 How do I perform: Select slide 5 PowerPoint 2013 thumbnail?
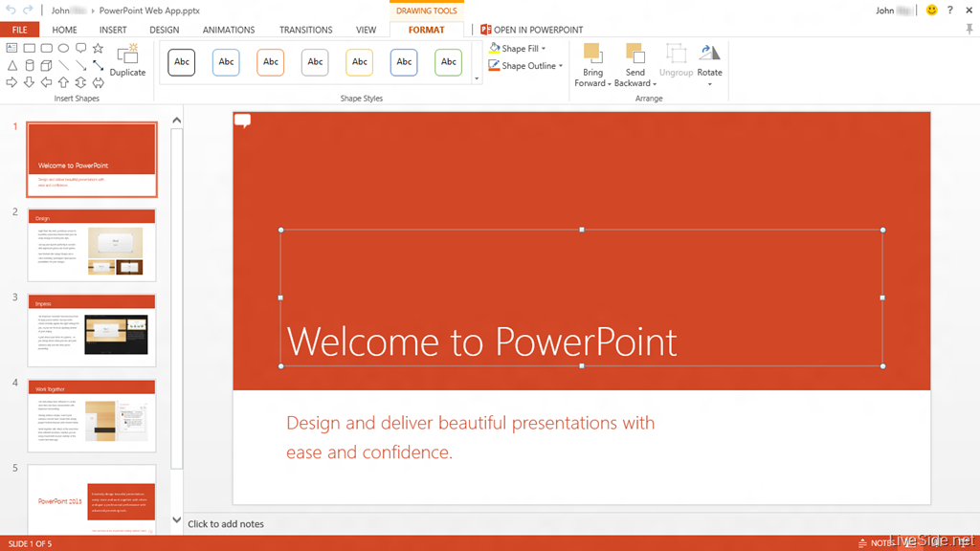point(92,499)
